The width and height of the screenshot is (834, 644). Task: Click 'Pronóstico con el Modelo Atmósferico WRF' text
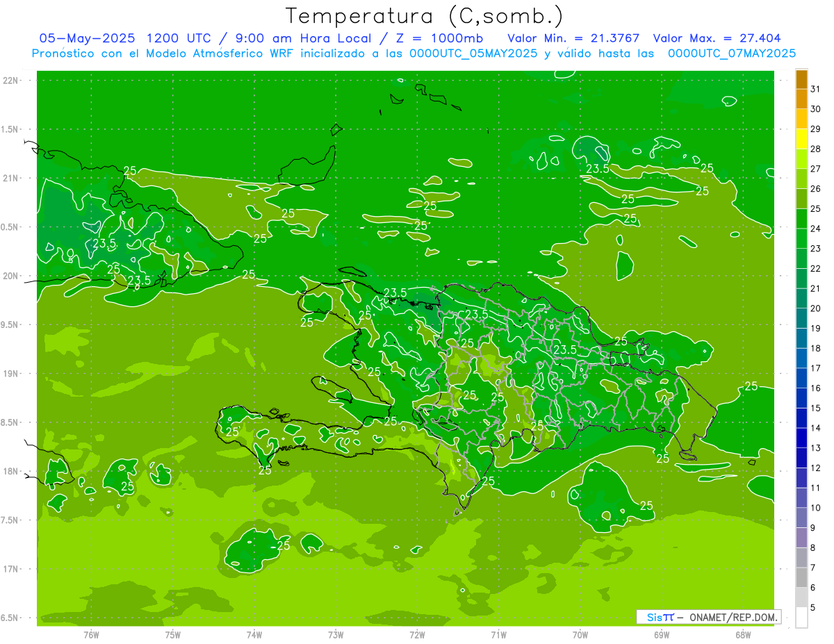tap(163, 53)
